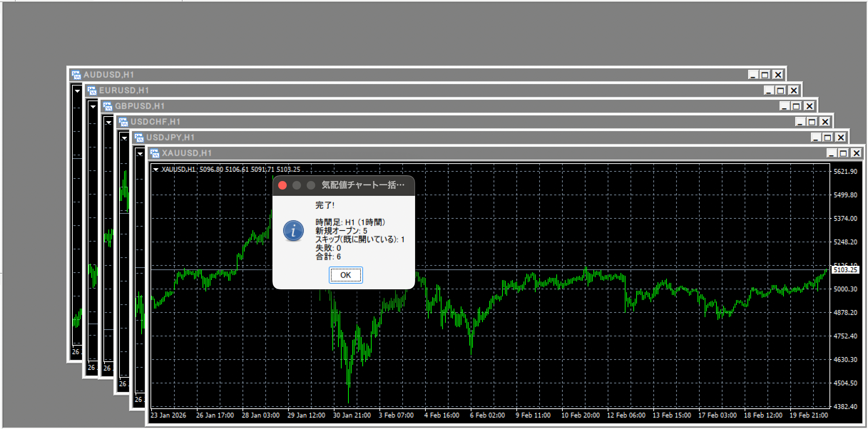Click the 30 Jan 21:00 time label
This screenshot has width=868, height=429.
click(x=352, y=415)
